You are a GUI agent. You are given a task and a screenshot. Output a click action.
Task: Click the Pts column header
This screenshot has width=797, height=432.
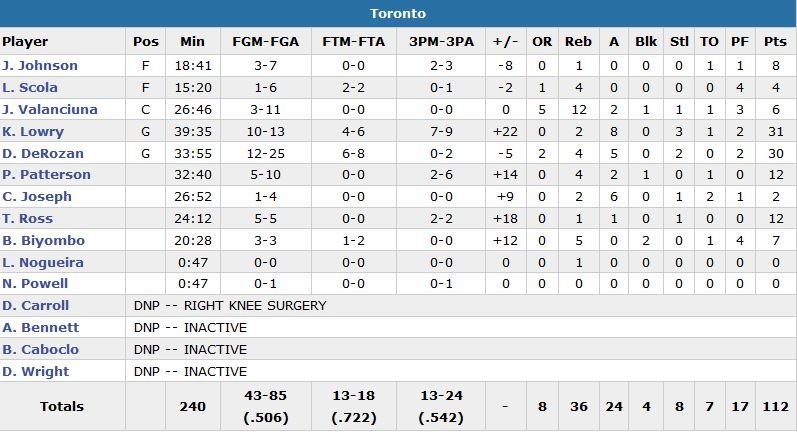[x=774, y=42]
